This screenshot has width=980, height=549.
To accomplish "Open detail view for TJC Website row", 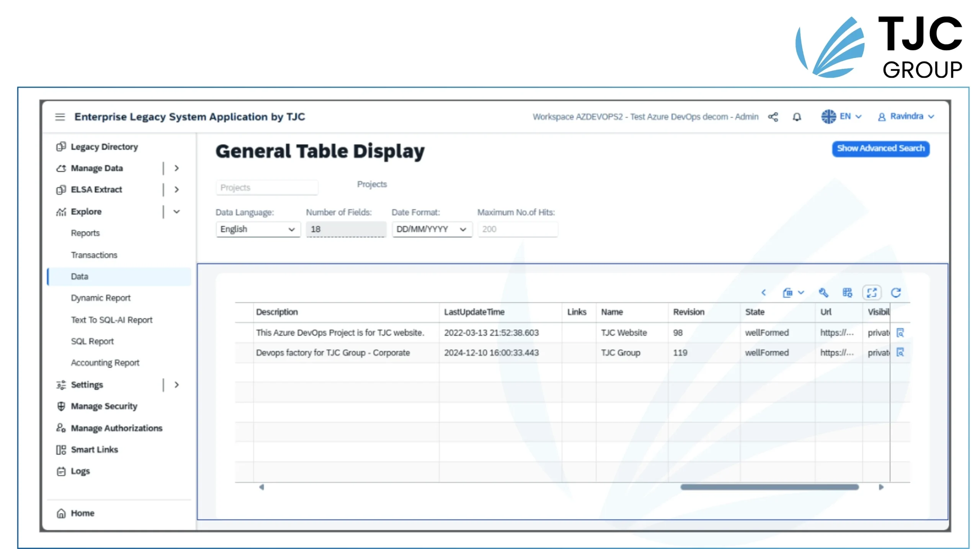I will click(x=900, y=333).
